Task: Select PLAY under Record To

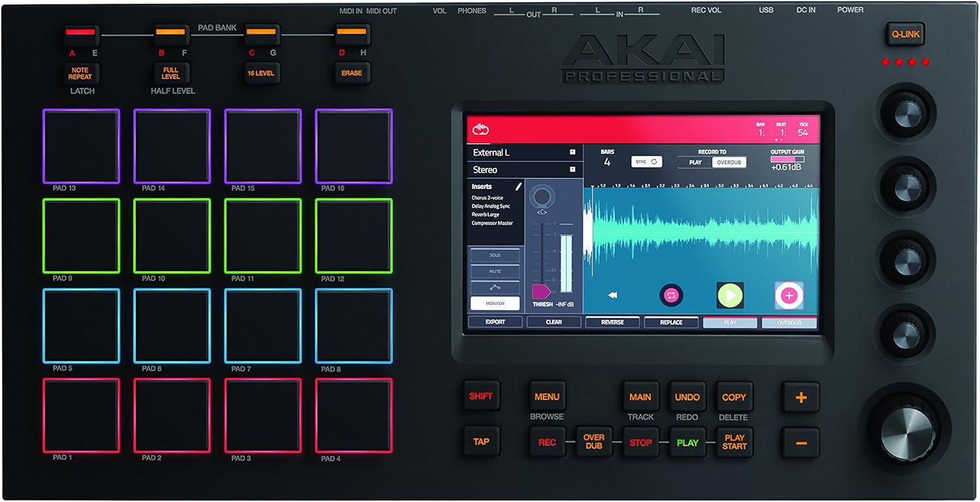Action: point(695,162)
